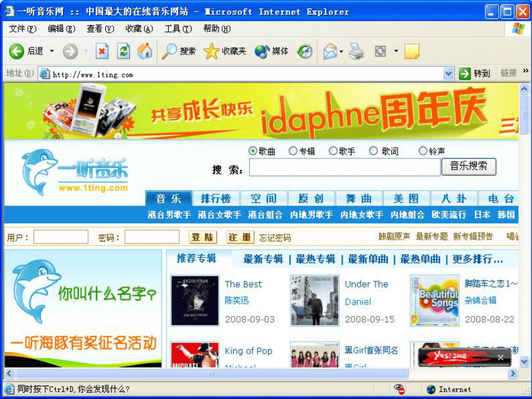Open History clock icon in toolbar
532x399 pixels.
click(x=305, y=51)
